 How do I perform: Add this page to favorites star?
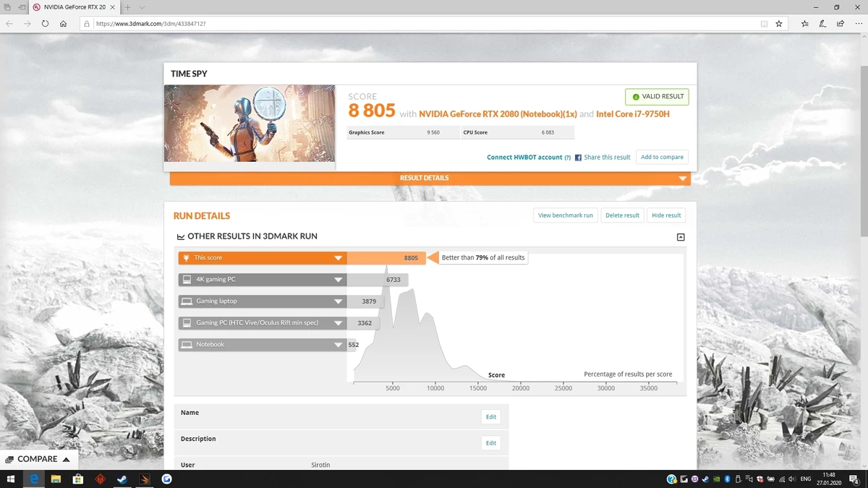point(779,23)
